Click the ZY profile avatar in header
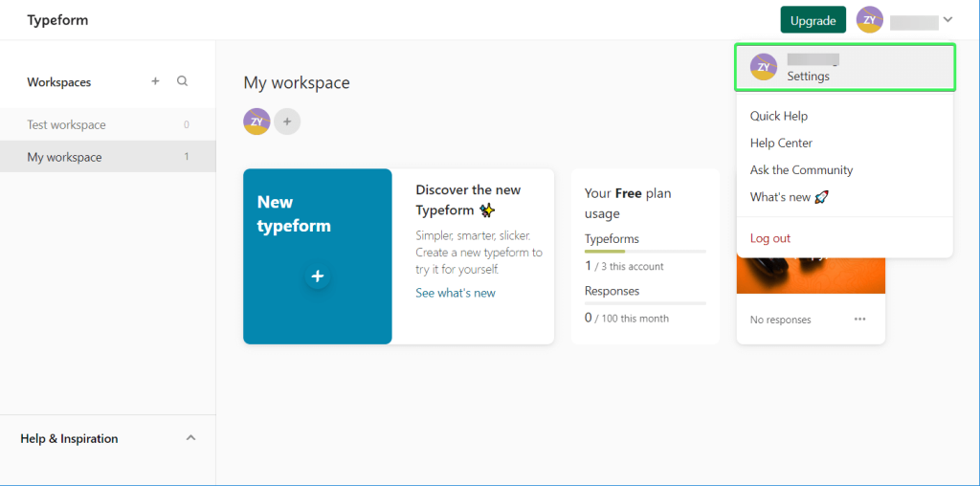The width and height of the screenshot is (980, 486). (x=869, y=20)
